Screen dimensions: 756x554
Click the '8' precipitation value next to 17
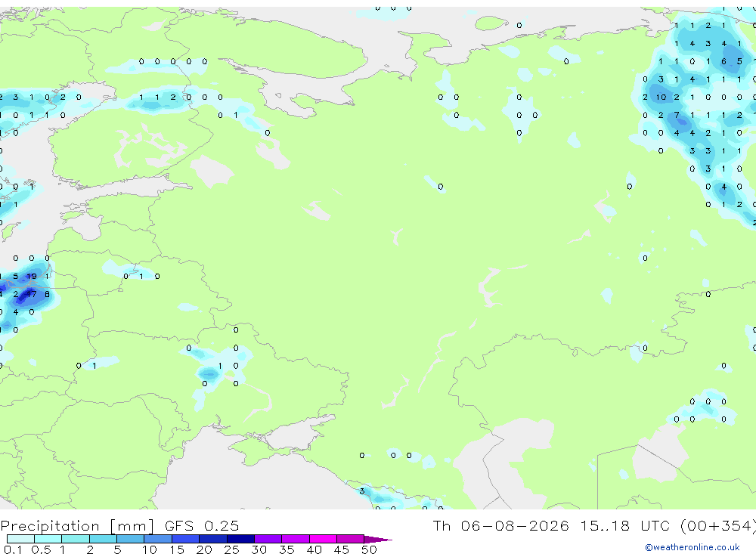point(47,294)
